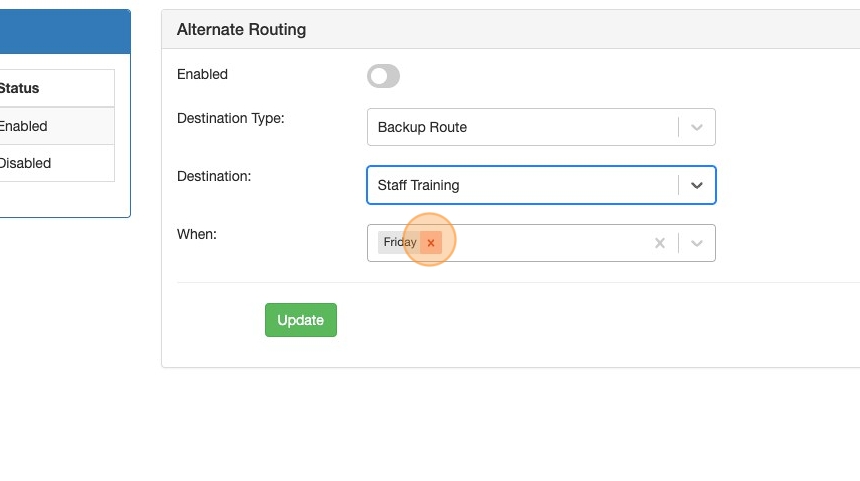
Task: Click the Enabled field label
Action: click(202, 74)
